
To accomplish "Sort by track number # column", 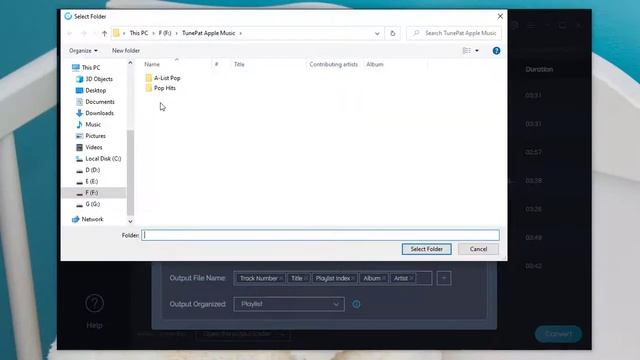I will (216, 64).
